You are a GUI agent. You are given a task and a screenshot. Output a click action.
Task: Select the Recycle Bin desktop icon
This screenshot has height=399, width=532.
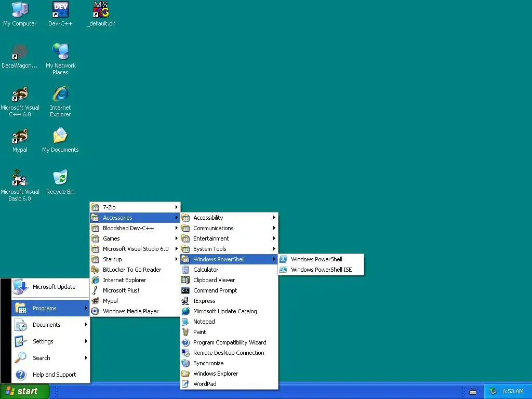(x=60, y=182)
